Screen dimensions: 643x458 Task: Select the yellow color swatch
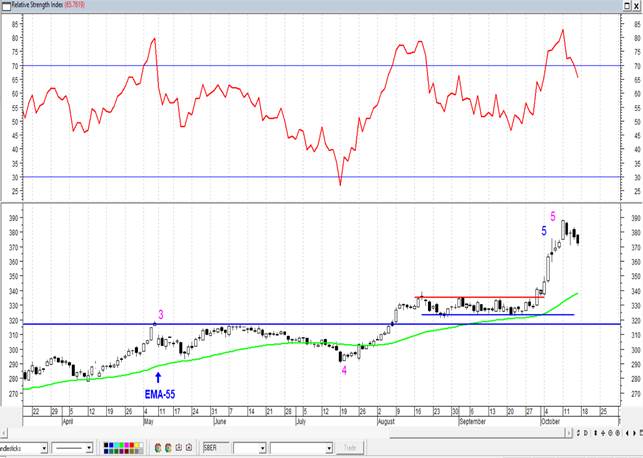point(137,445)
